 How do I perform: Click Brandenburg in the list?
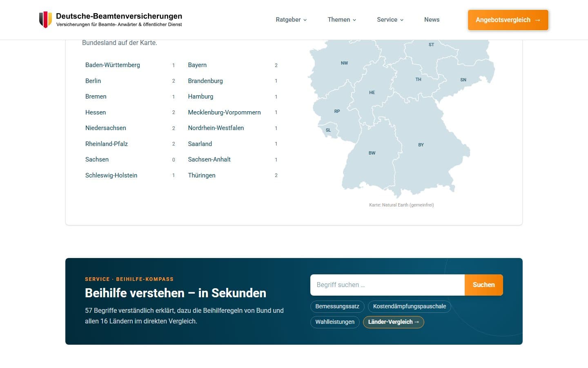[233, 81]
